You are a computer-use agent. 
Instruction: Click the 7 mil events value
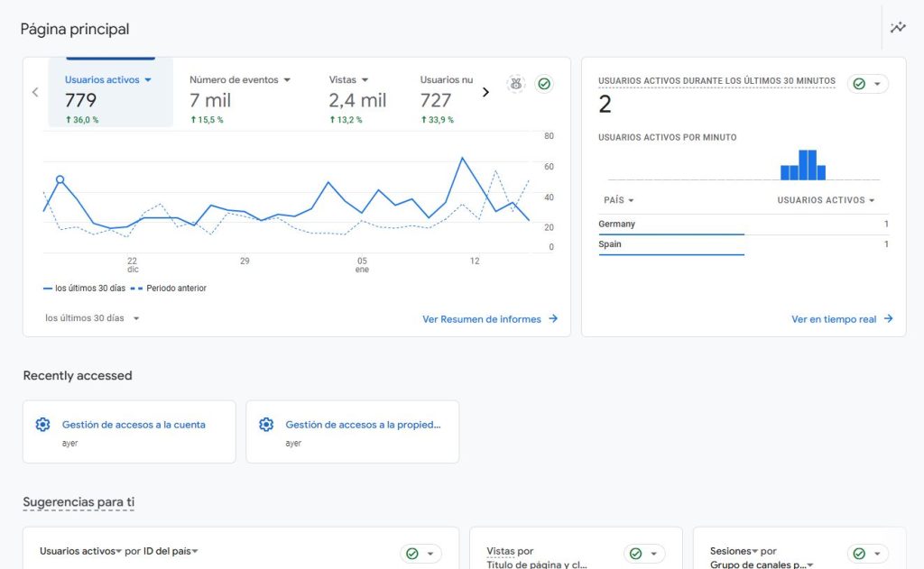click(210, 100)
